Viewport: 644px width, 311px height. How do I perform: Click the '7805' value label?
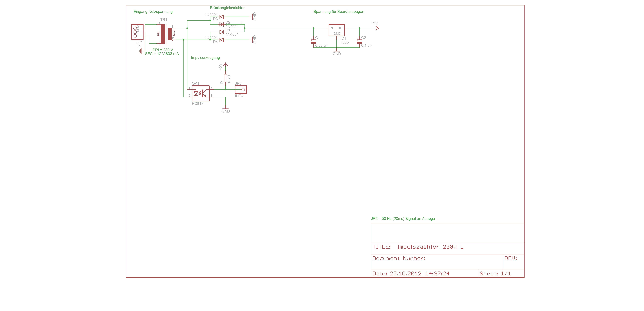click(345, 42)
